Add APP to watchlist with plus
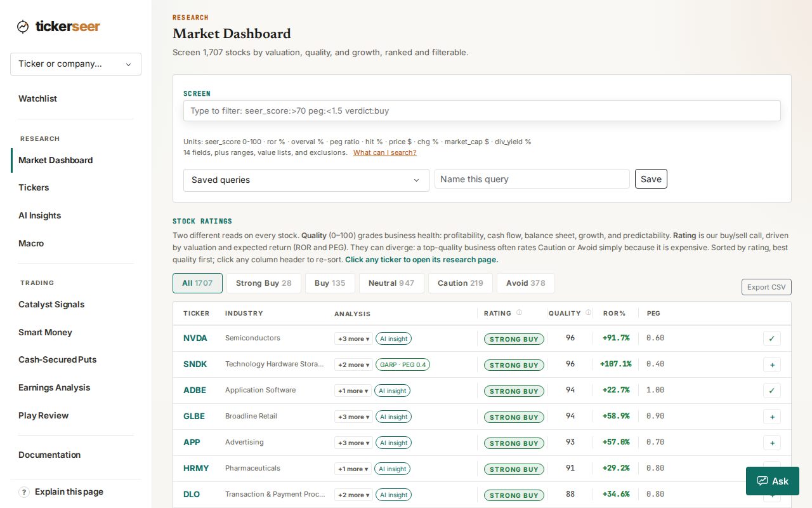This screenshot has height=508, width=812. point(772,443)
